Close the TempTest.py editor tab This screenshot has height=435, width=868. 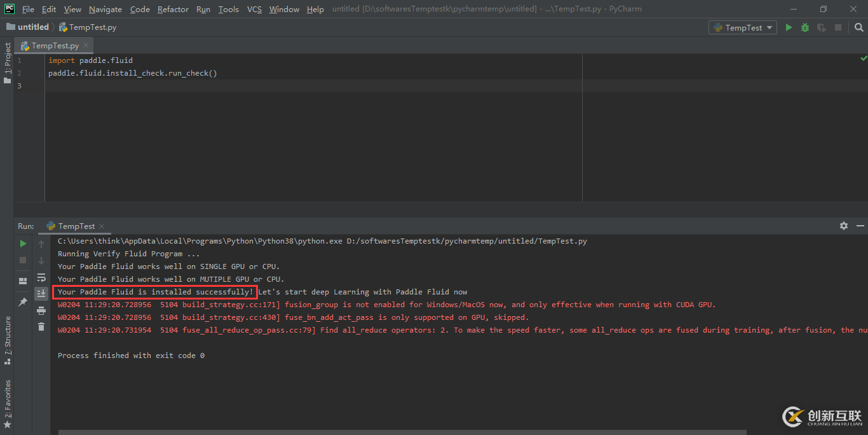tap(86, 46)
